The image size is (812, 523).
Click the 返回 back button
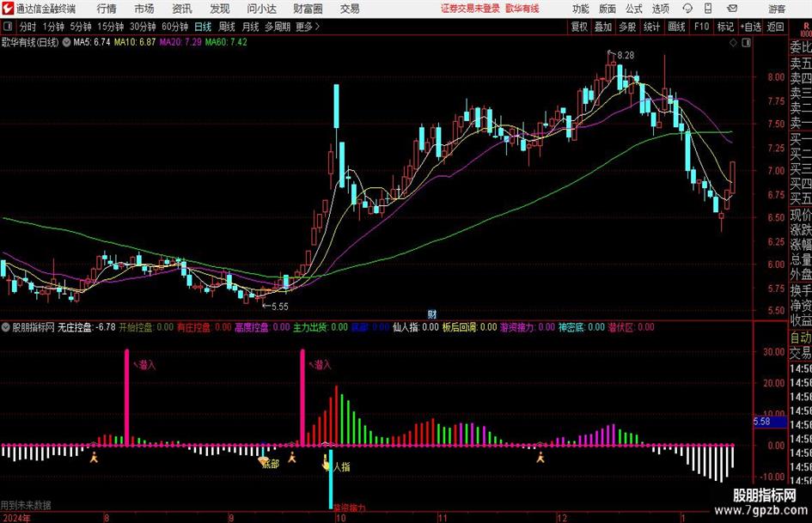point(775,27)
